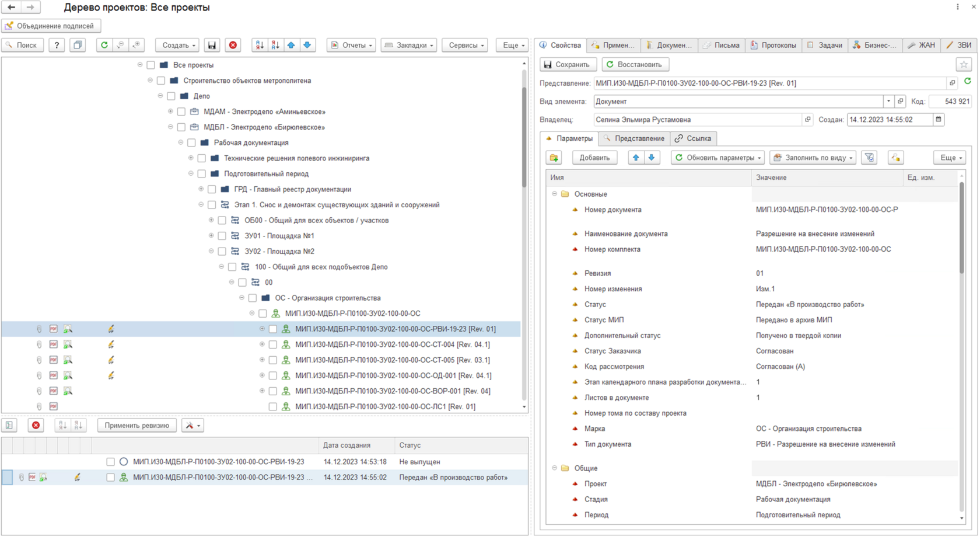Click the Владелец input field
The width and height of the screenshot is (980, 536).
(x=697, y=120)
